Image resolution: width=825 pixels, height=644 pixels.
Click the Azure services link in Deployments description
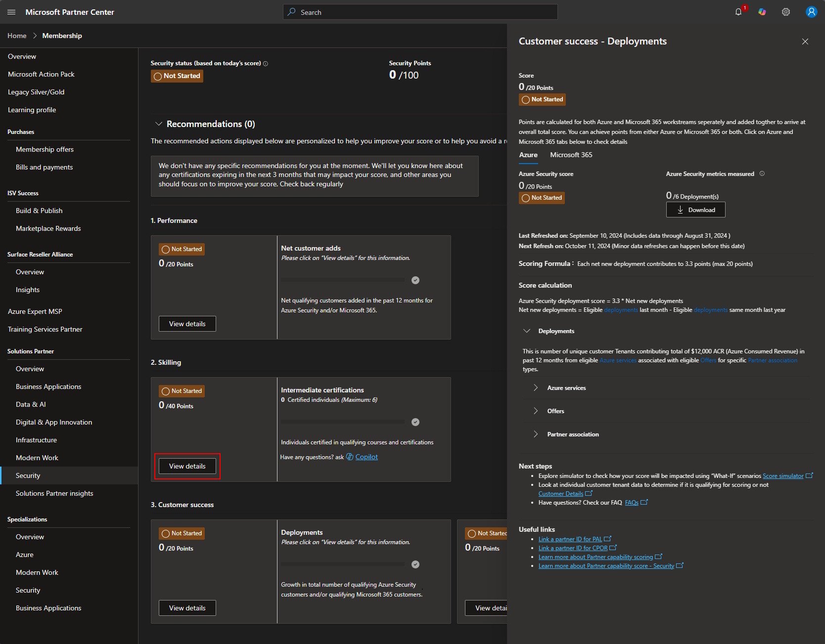[x=618, y=360]
